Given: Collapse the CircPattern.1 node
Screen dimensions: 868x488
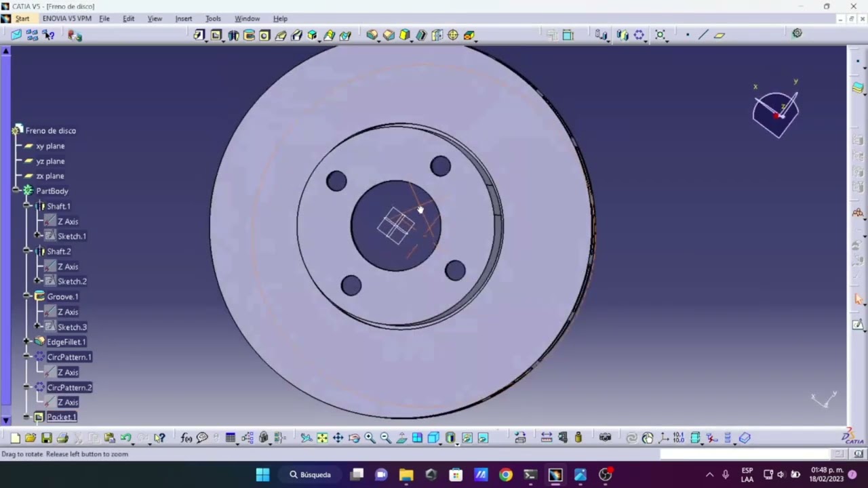Looking at the screenshot, I should pyautogui.click(x=27, y=357).
